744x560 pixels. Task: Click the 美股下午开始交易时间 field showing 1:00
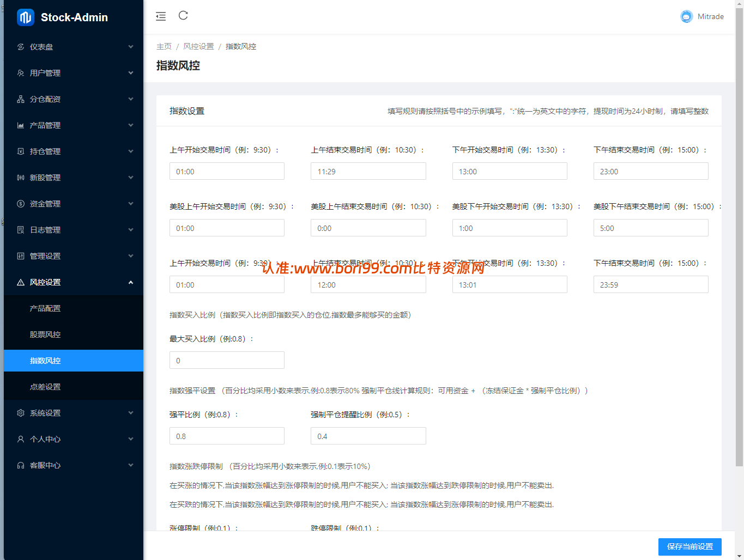pos(510,228)
